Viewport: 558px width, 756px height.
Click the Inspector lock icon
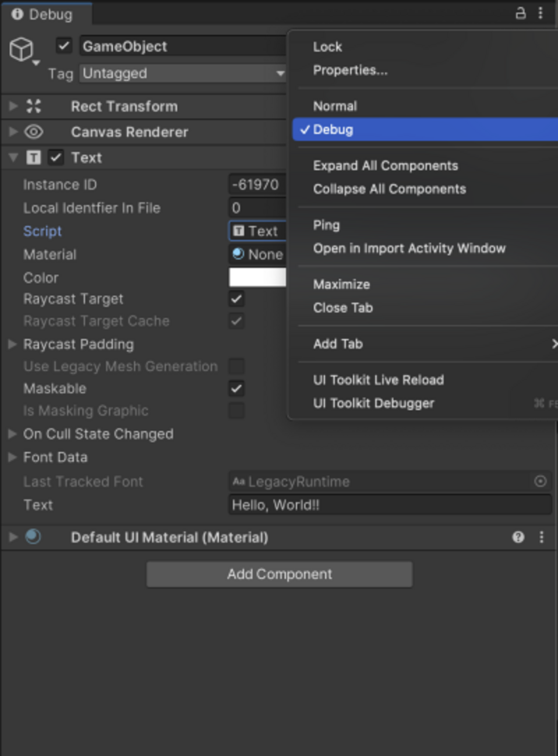pos(520,14)
